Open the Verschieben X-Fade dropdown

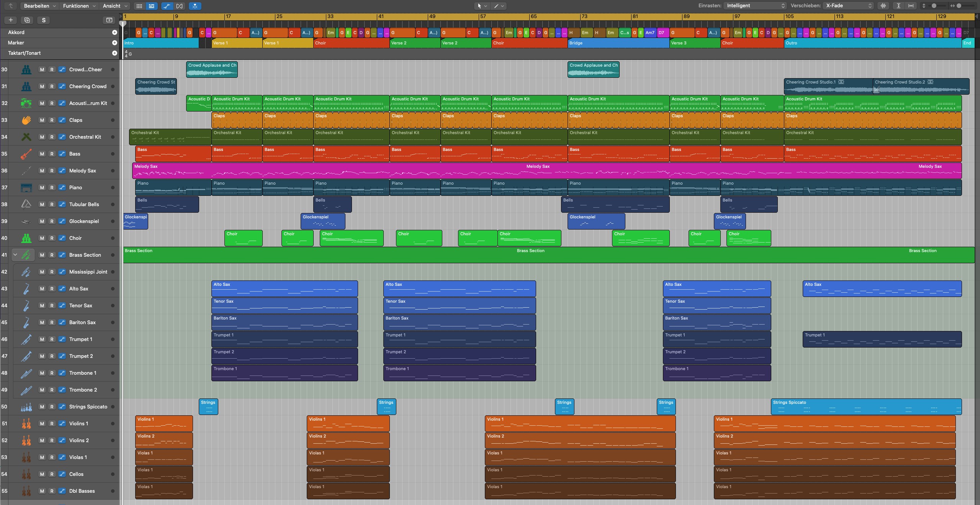[x=849, y=6]
